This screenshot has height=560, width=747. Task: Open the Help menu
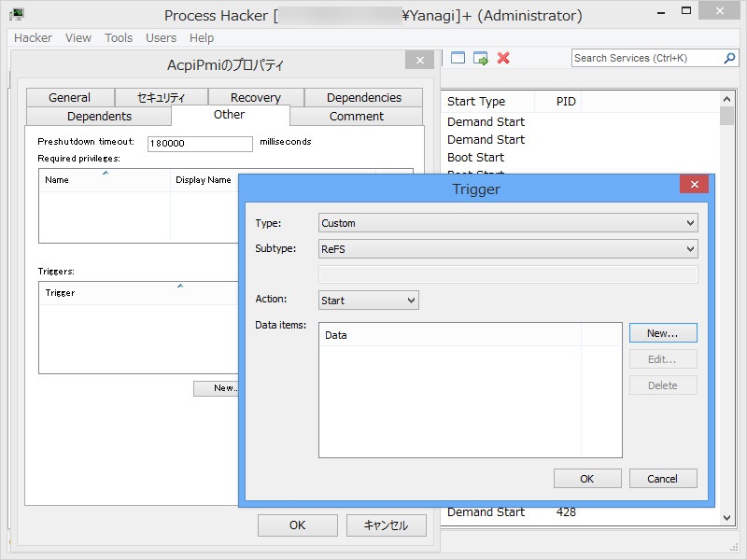202,37
